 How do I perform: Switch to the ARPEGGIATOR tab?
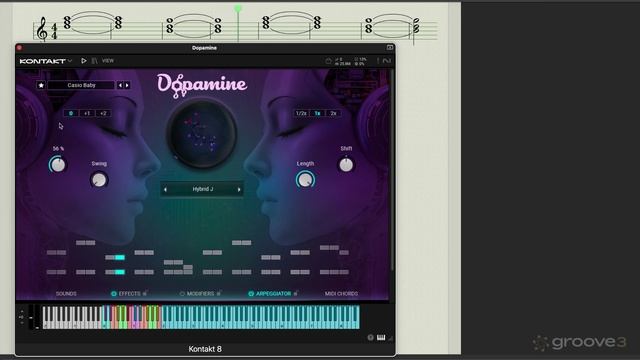click(273, 293)
